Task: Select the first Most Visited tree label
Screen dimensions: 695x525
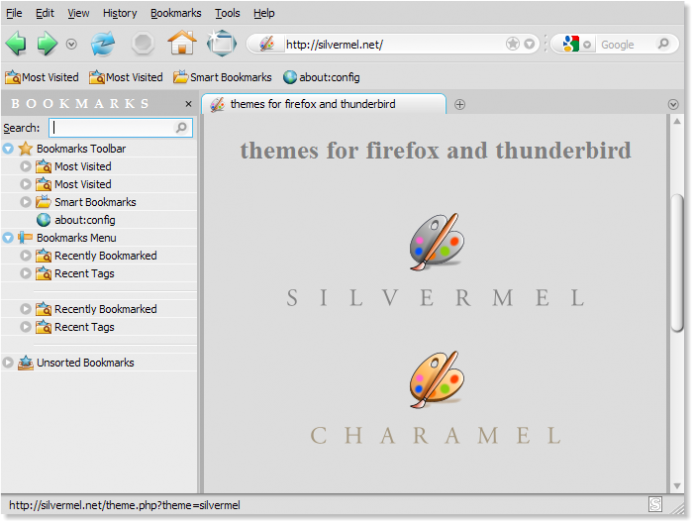Action: point(83,166)
